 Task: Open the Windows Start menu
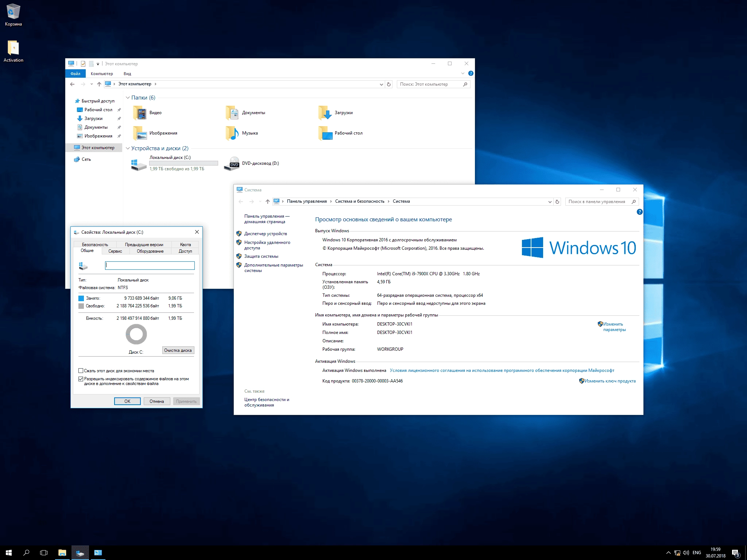tap(9, 553)
